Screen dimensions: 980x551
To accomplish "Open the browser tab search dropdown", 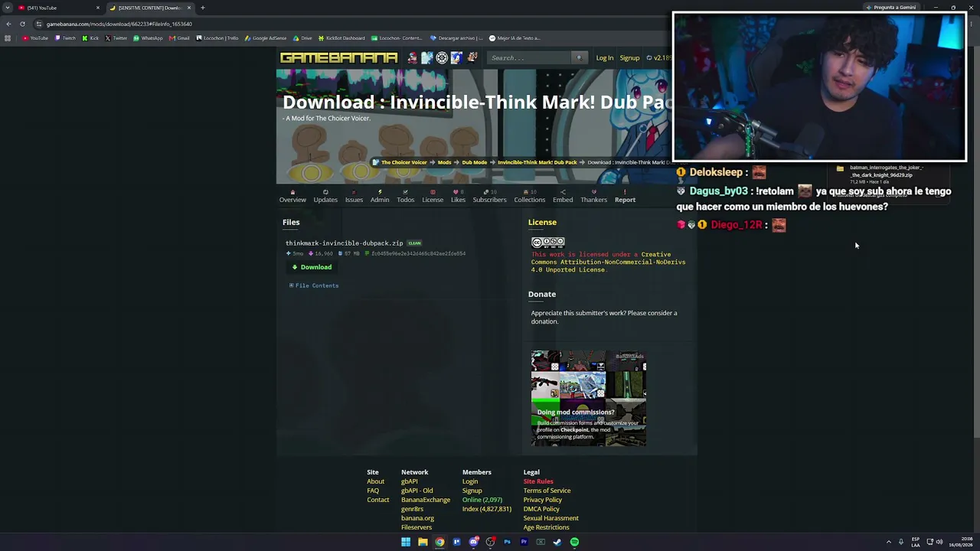I will coord(8,8).
